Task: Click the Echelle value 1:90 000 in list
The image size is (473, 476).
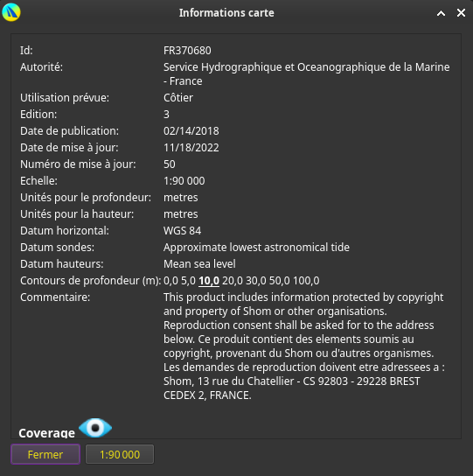Action: pos(184,181)
